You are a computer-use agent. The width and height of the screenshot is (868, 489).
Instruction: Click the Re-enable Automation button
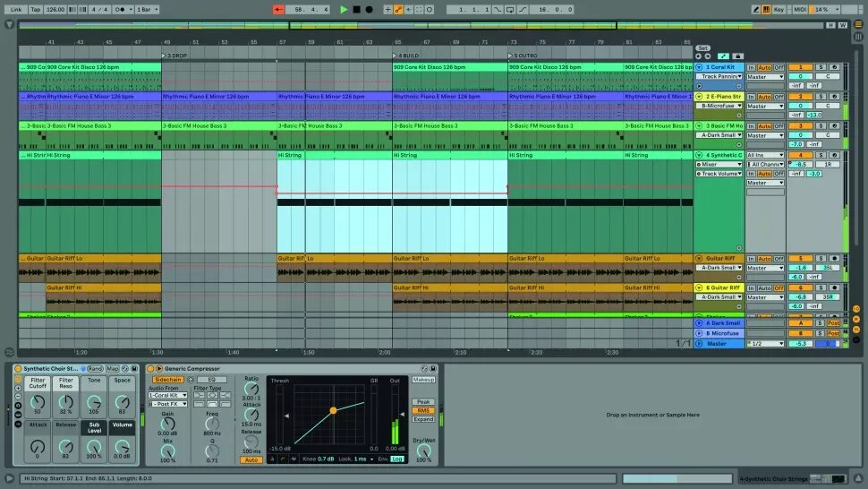tap(409, 10)
